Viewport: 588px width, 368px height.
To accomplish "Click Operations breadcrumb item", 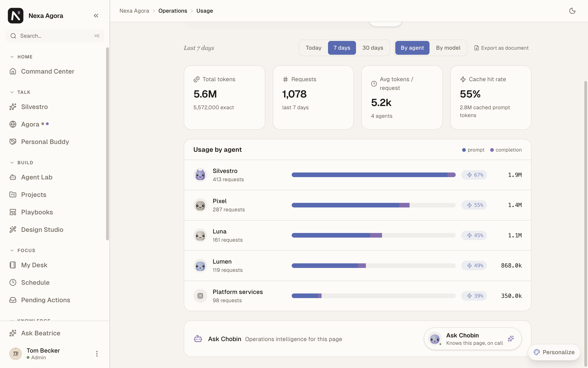I will pos(173,11).
